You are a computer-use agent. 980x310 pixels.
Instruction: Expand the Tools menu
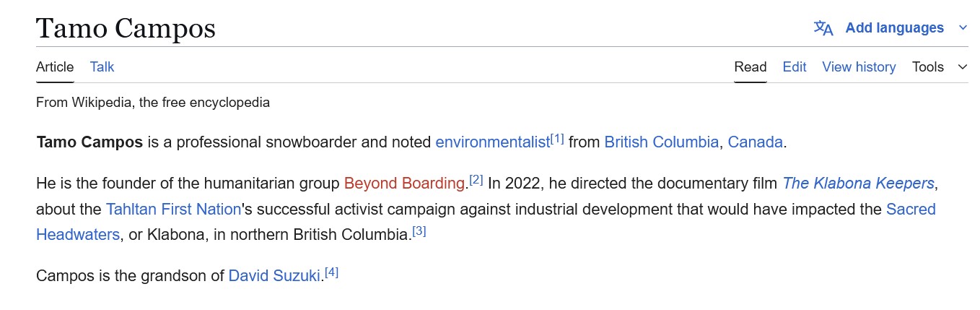click(x=939, y=67)
